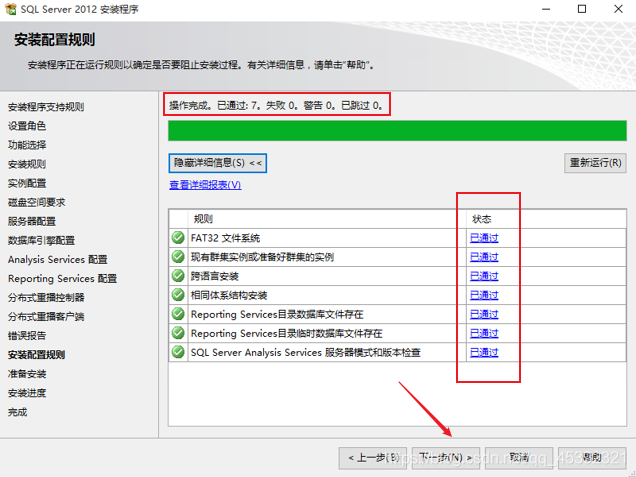Click rule text SQL Server Analysis Services 服务器模式和版本检查
Image resolution: width=636 pixels, height=477 pixels.
tap(306, 352)
